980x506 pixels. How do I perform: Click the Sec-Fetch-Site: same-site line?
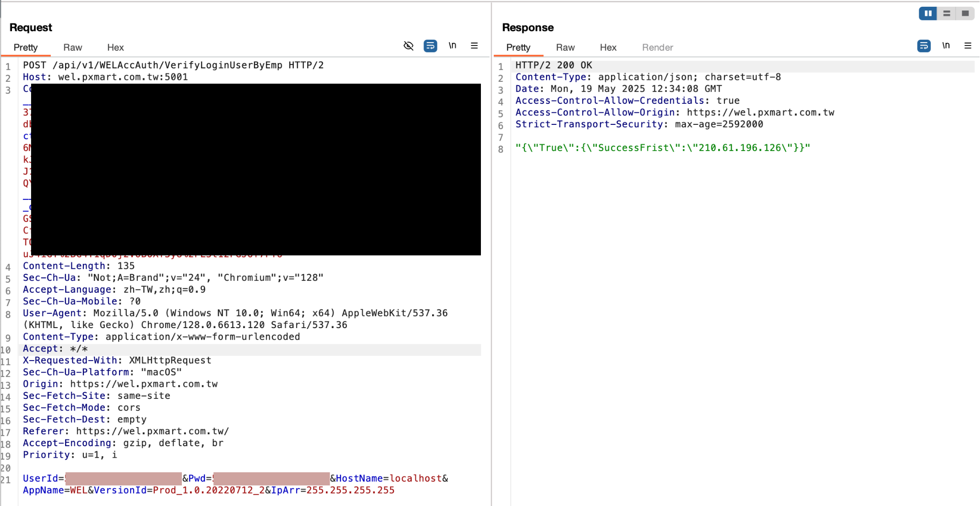click(x=97, y=396)
